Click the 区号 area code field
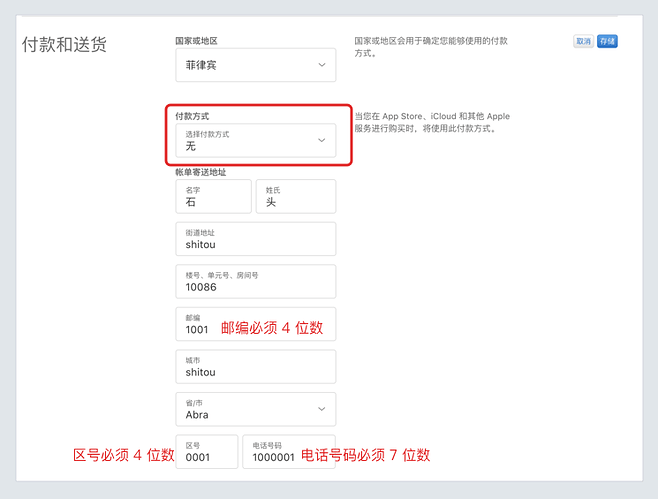Viewport: 658px width, 499px height. (x=206, y=452)
